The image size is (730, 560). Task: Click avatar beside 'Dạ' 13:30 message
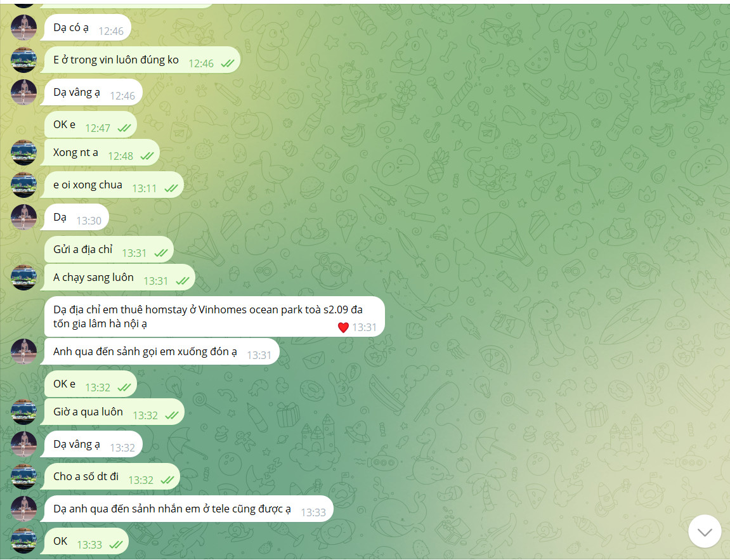(23, 217)
